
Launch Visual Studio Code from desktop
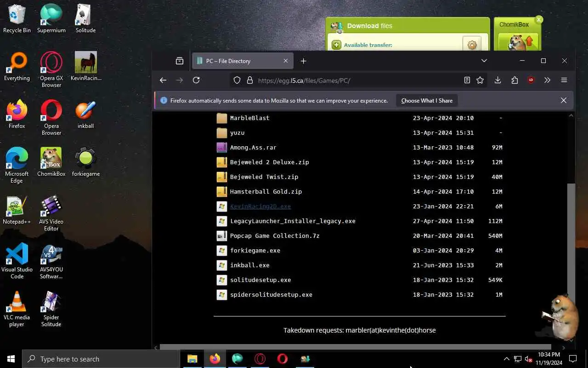coord(17,261)
